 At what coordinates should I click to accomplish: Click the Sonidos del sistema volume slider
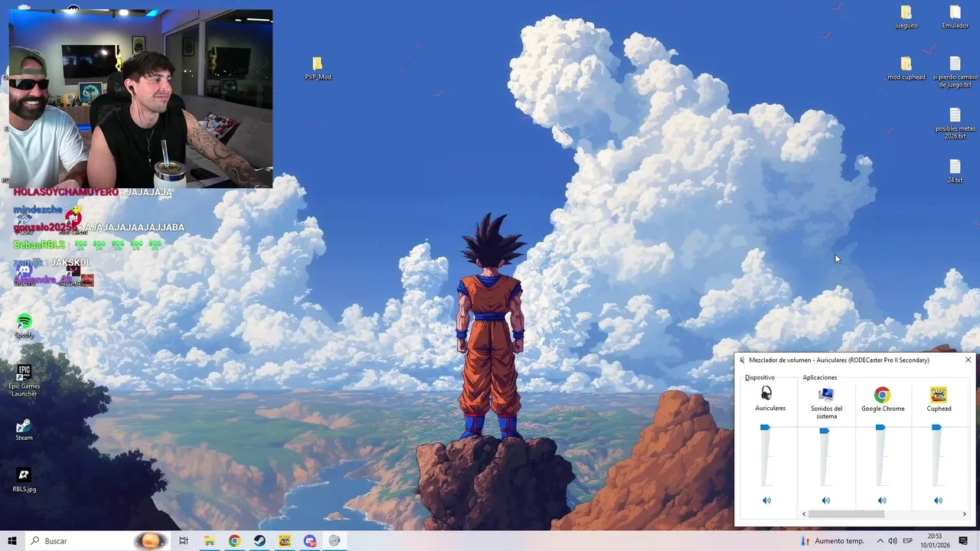point(824,432)
